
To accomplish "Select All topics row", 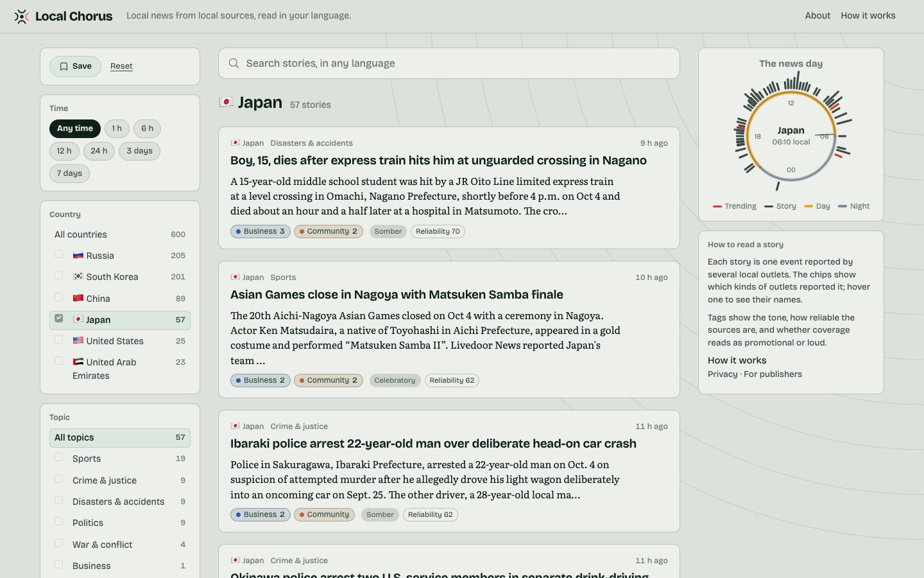I will [x=120, y=438].
